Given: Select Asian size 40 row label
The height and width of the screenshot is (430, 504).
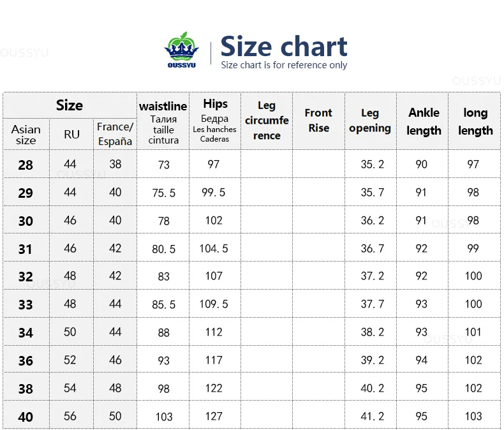Looking at the screenshot, I should 26,417.
